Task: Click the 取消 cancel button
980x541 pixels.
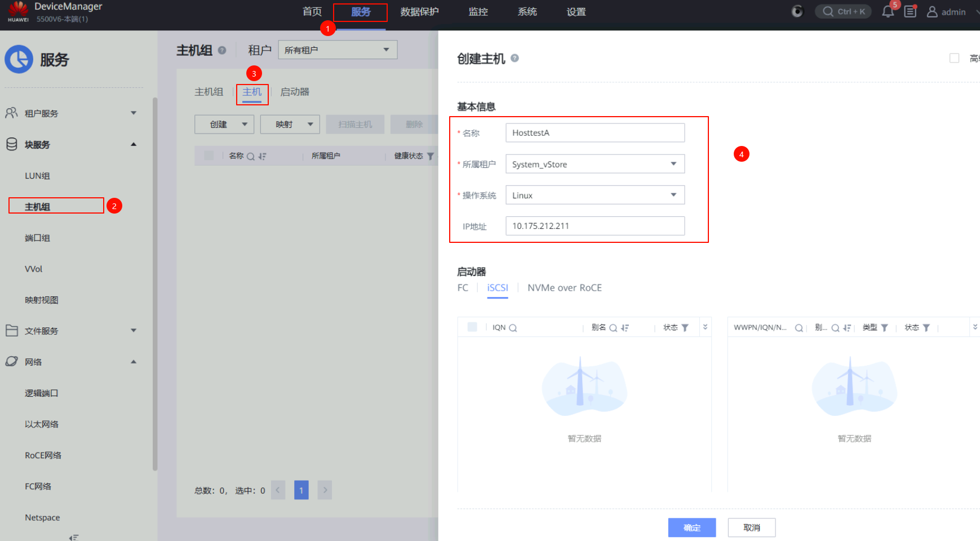Action: pyautogui.click(x=751, y=527)
